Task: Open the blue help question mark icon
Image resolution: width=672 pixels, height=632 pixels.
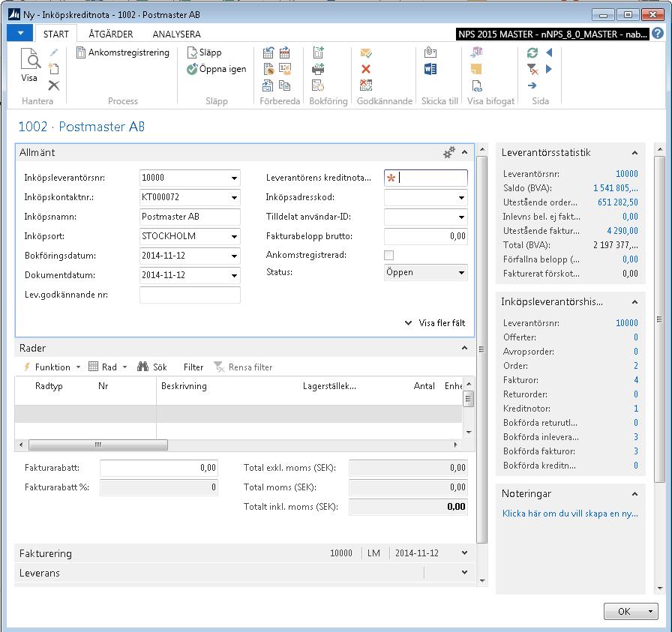Action: tap(658, 33)
